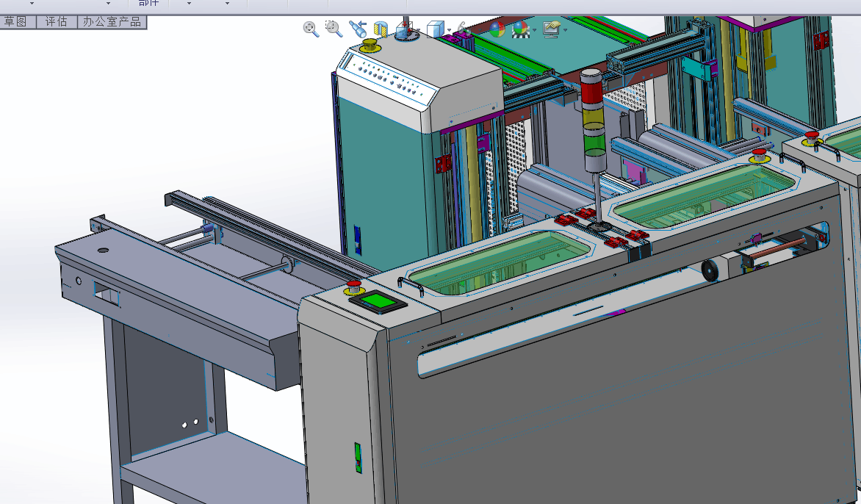Screen dimensions: 861x504
Task: Expand the Apply Scene dropdown arrow
Action: (x=534, y=30)
